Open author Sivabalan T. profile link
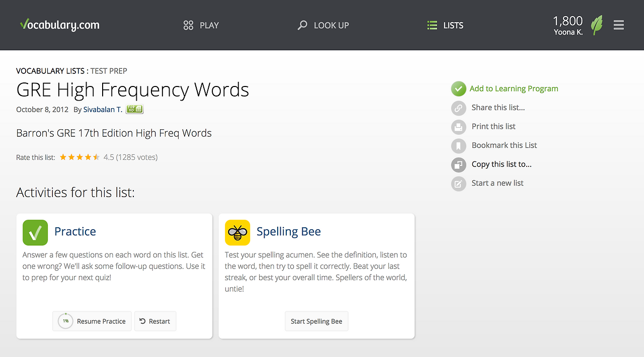 click(x=103, y=109)
